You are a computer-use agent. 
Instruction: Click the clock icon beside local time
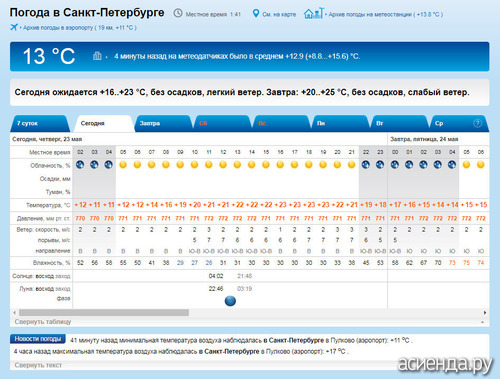pos(178,13)
